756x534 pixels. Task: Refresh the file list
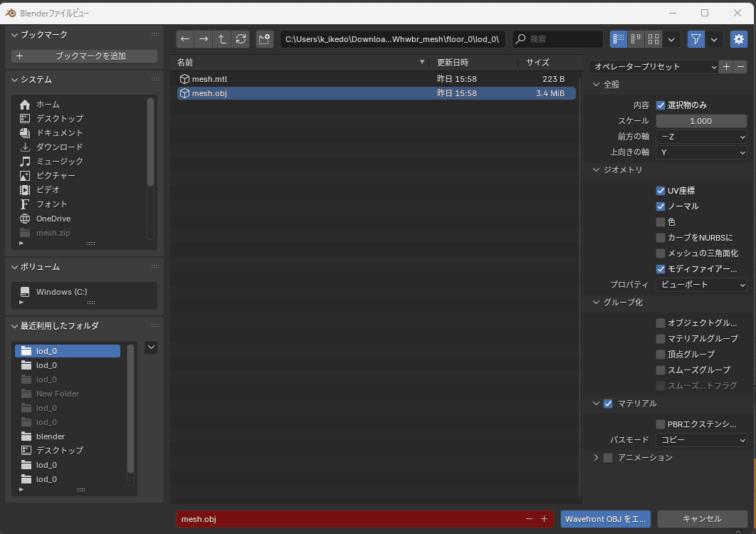241,39
